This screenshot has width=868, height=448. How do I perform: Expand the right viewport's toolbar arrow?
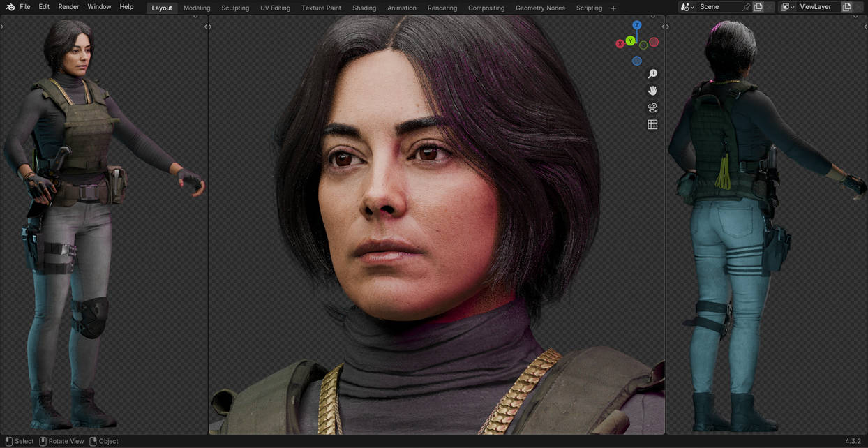[668, 27]
